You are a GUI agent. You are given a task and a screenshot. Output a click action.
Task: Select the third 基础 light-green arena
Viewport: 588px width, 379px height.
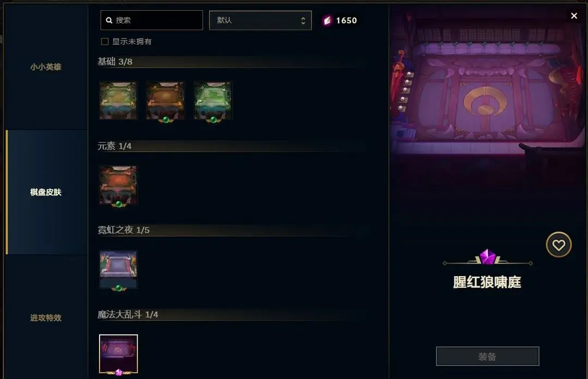click(213, 101)
